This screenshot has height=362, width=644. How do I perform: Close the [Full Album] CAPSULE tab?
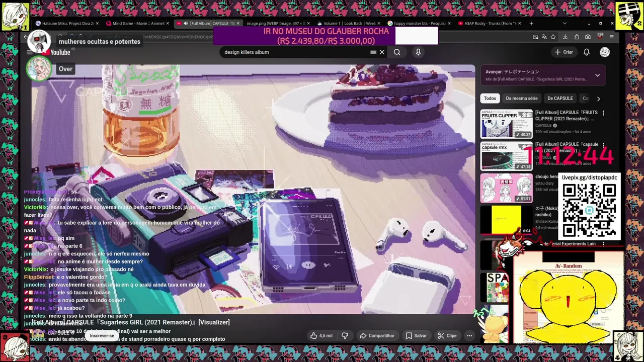238,23
